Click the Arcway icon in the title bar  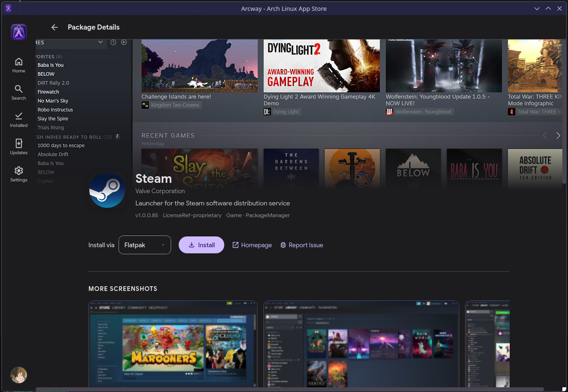tap(8, 8)
